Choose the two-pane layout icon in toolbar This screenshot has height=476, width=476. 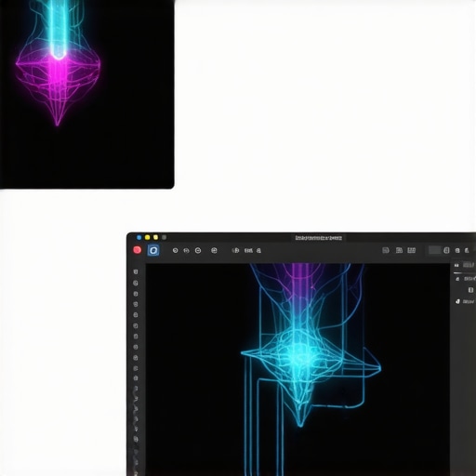pos(399,250)
